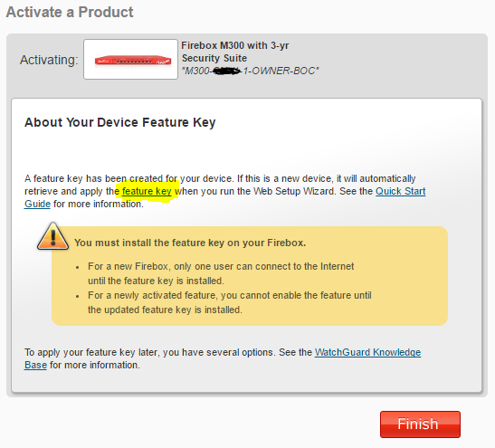Click the M300 OWNER-BOC device name text
The width and height of the screenshot is (495, 448).
250,71
